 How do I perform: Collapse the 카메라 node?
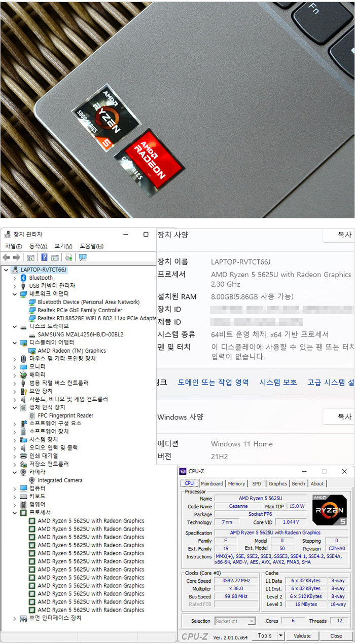pos(15,472)
